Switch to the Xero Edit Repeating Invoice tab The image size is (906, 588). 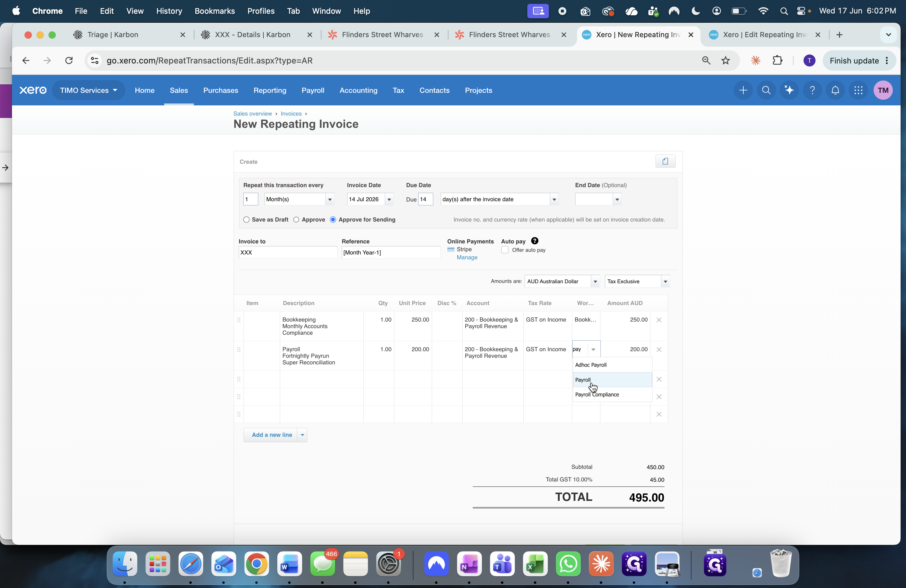(x=765, y=35)
